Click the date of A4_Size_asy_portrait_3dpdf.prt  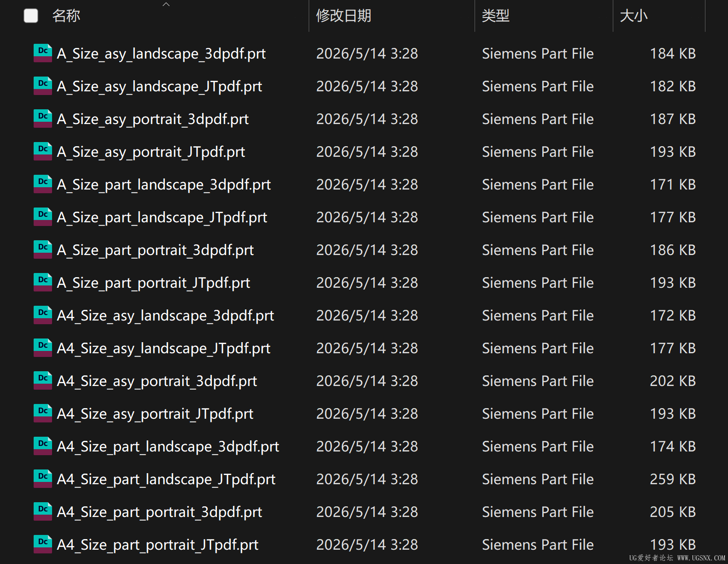tap(367, 381)
